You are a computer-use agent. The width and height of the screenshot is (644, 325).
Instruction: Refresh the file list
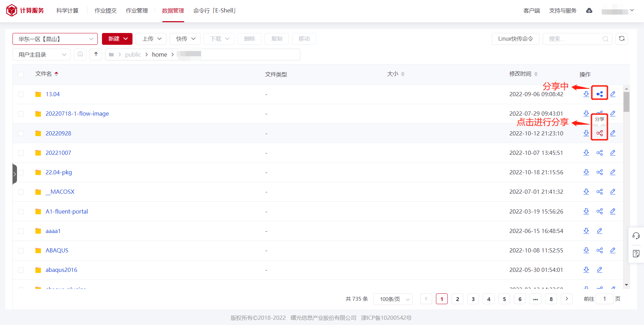[622, 39]
